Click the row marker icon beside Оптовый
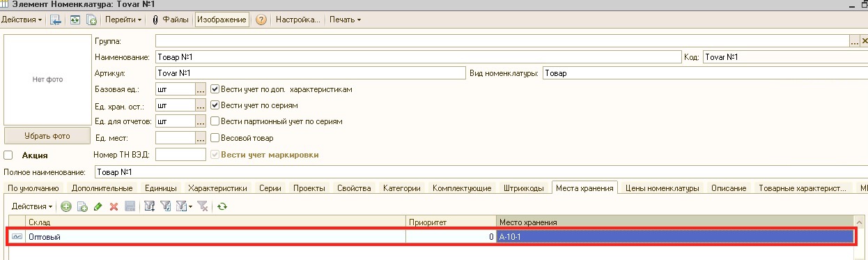 click(17, 237)
